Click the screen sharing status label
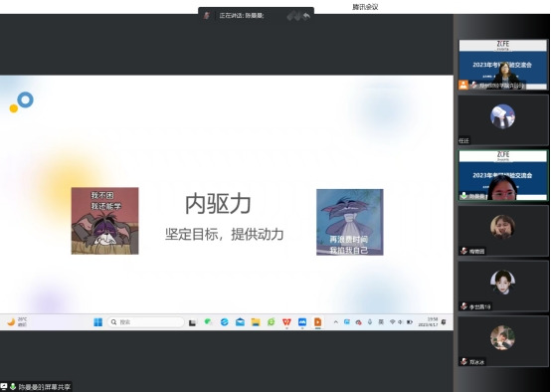551x392 pixels. [x=45, y=387]
